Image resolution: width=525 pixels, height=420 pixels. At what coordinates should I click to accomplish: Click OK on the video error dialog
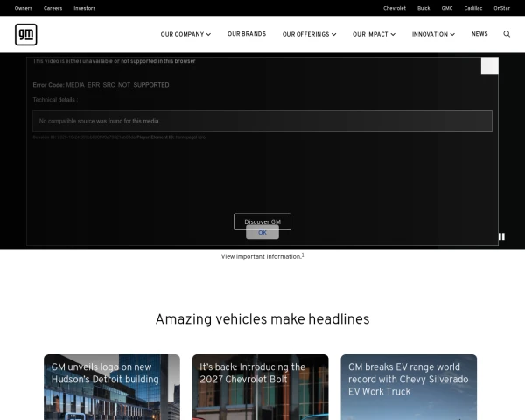click(262, 233)
